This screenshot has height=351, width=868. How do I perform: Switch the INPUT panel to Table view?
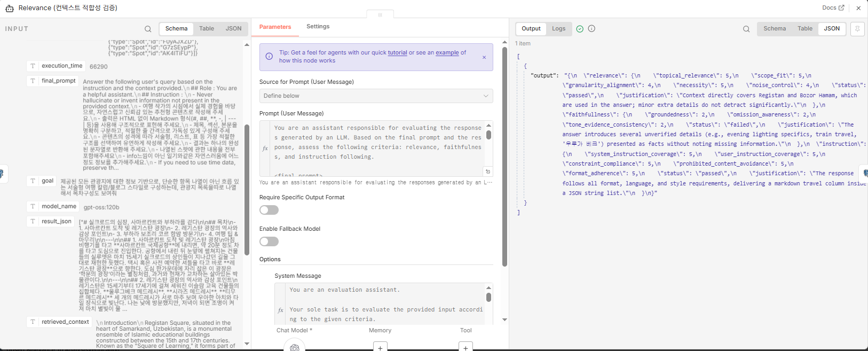(x=207, y=29)
